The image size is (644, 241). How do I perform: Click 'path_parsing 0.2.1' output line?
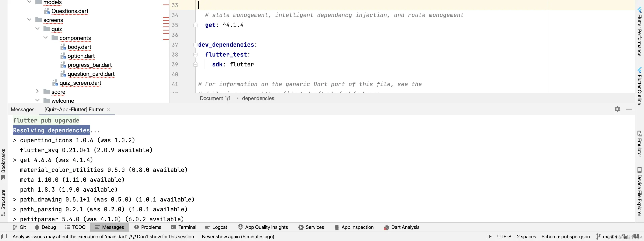104,209
